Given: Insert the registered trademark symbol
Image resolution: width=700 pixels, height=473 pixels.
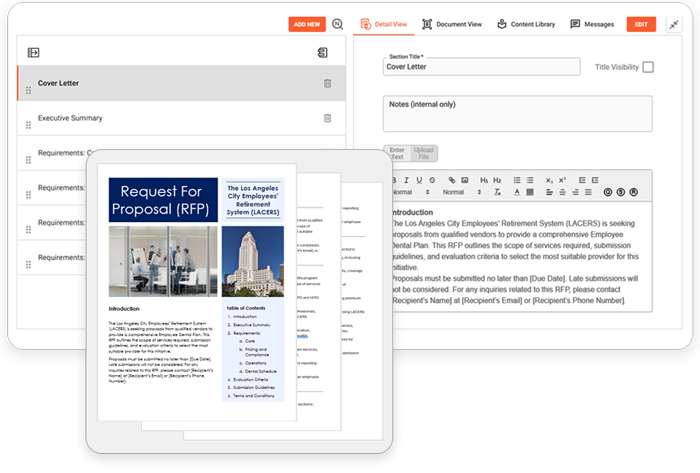Looking at the screenshot, I should pos(633,192).
